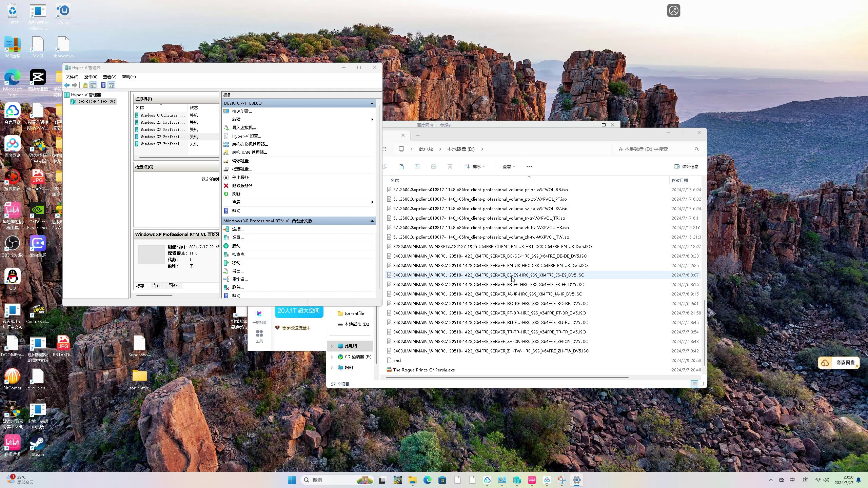This screenshot has height=488, width=868.
Task: Click 快速创建... in the actions pane
Action: (x=241, y=111)
